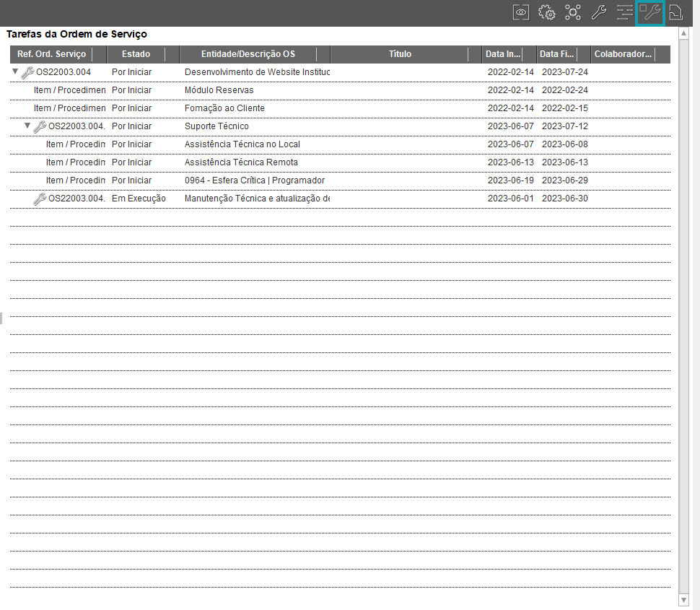The image size is (700, 610).
Task: Select the Assistência Técnica Remota row
Action: pos(241,162)
